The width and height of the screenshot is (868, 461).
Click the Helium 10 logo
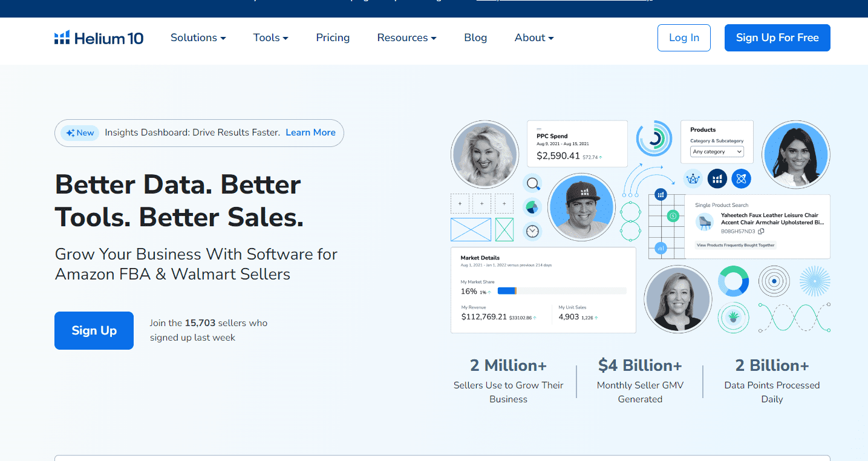click(99, 38)
